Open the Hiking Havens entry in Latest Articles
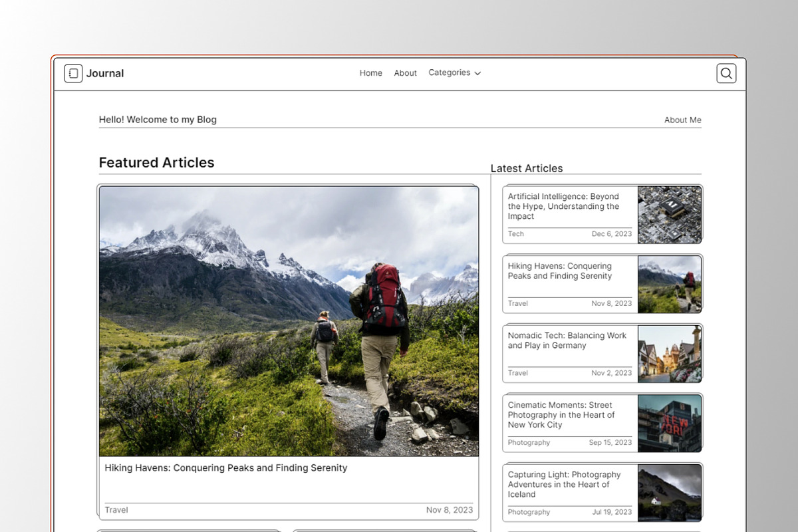This screenshot has width=798, height=532. pyautogui.click(x=560, y=271)
